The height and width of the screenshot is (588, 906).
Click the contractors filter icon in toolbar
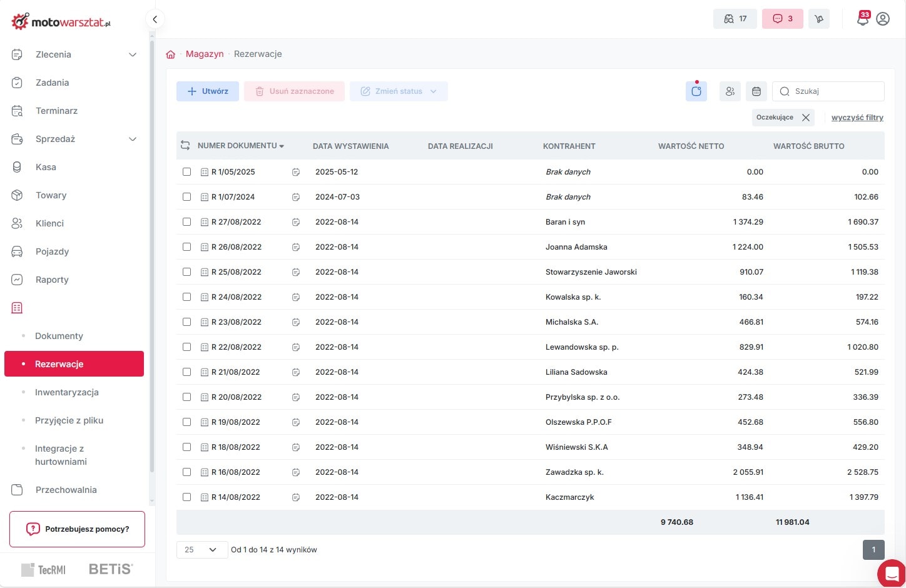pos(730,91)
